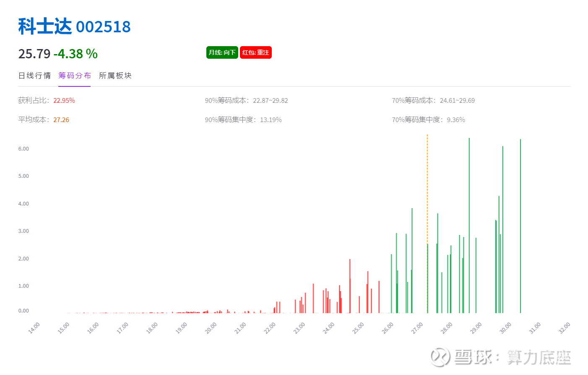Screen dimensions: 588x375
Task: Click the y-axis label 3.00
Action: coord(23,231)
